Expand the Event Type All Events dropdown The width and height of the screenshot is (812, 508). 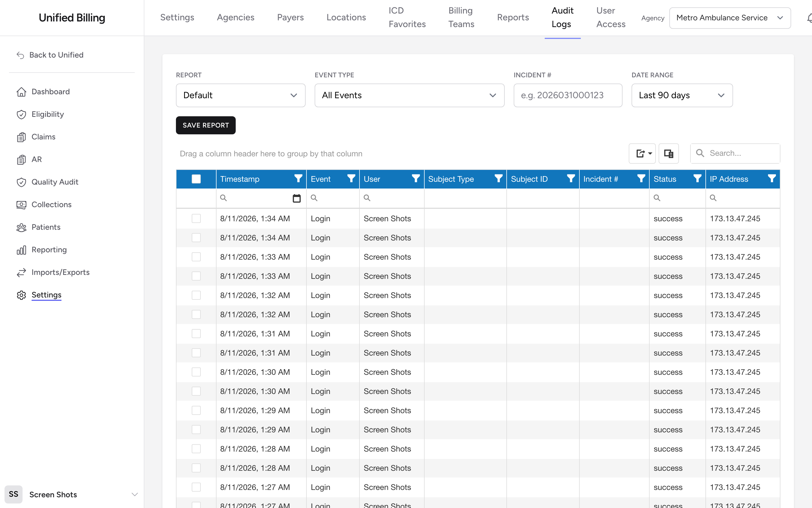point(409,95)
